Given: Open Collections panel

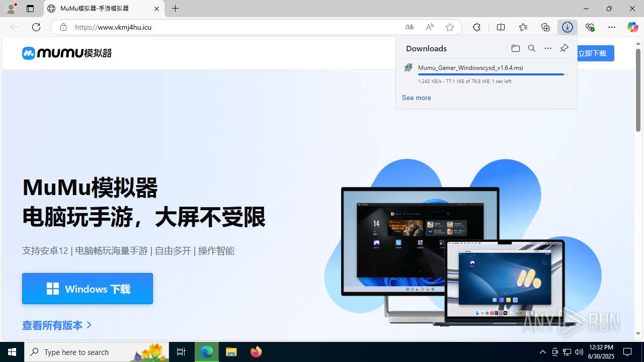Looking at the screenshot, I should 545,27.
